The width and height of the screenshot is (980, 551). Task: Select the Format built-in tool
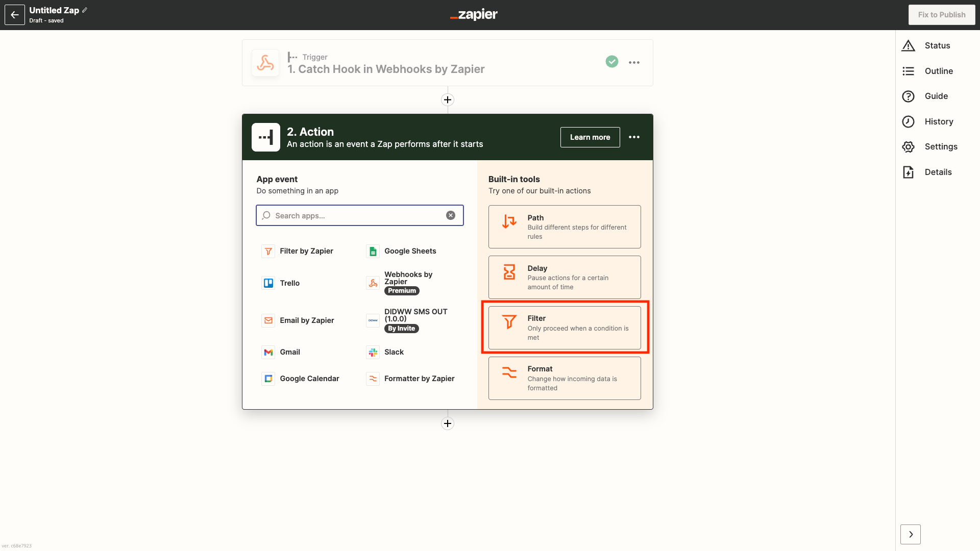[565, 378]
